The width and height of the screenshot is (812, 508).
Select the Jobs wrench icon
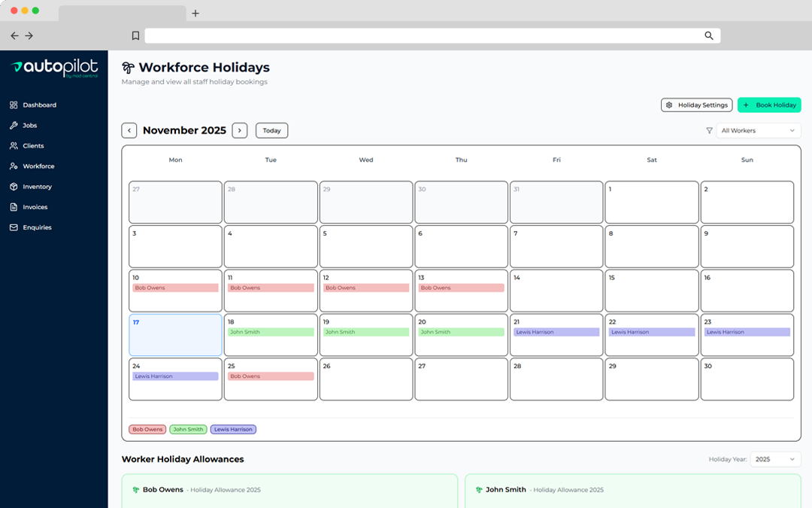pyautogui.click(x=12, y=125)
